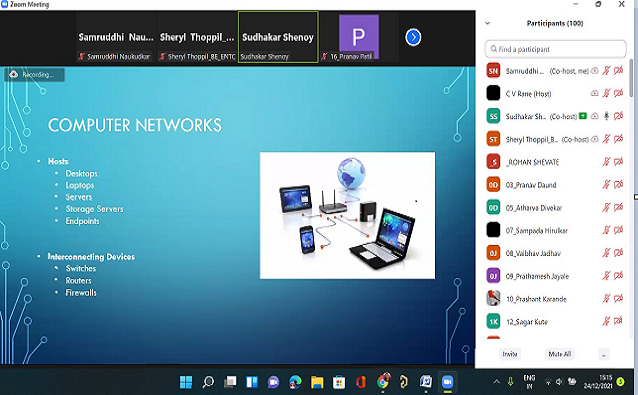Open Microsoft Edge from the taskbar
638x395 pixels.
[295, 382]
